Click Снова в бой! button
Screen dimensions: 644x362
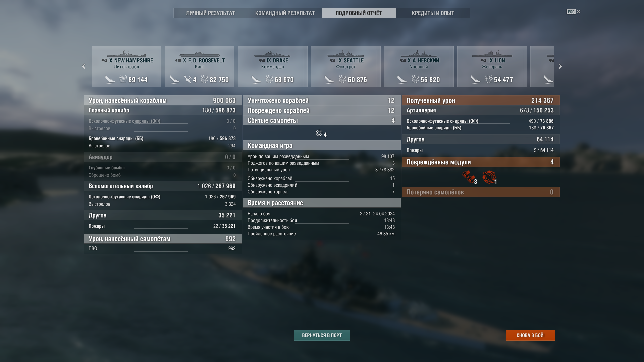click(531, 335)
